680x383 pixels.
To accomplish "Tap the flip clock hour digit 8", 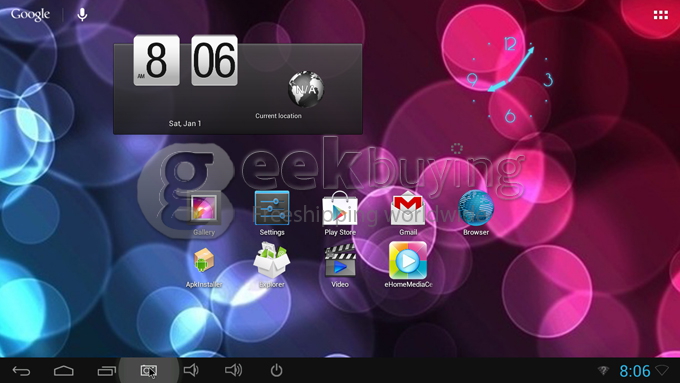I will (x=157, y=60).
